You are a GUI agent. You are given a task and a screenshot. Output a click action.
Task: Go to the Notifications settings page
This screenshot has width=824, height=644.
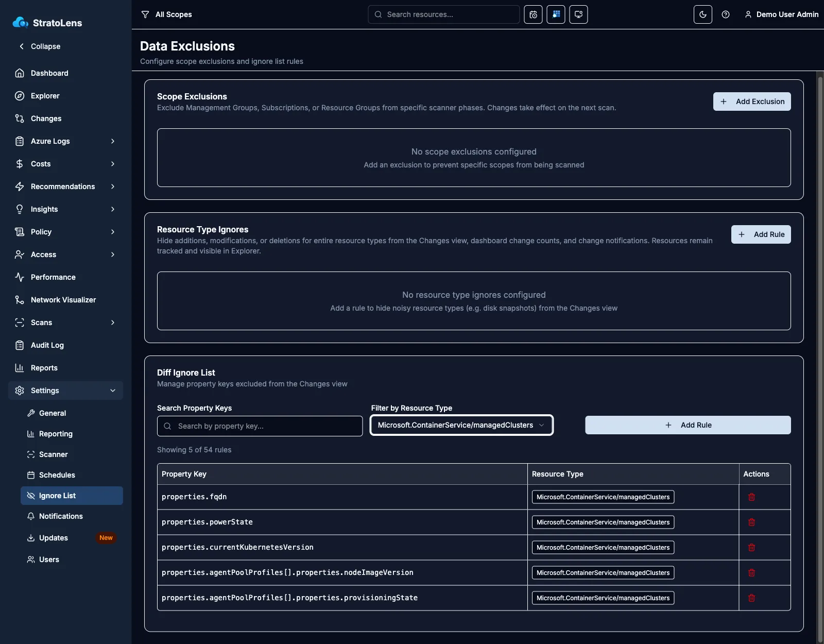(x=72, y=516)
